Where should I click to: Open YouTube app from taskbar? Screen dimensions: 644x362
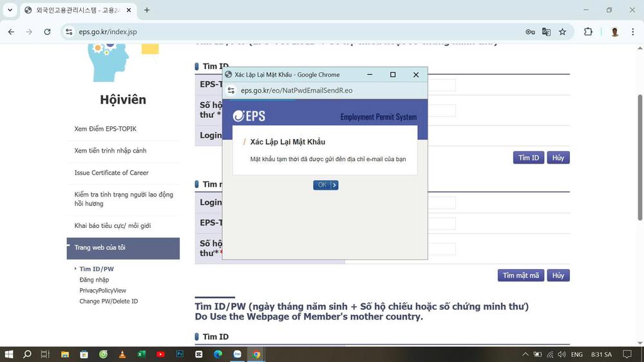(x=160, y=354)
